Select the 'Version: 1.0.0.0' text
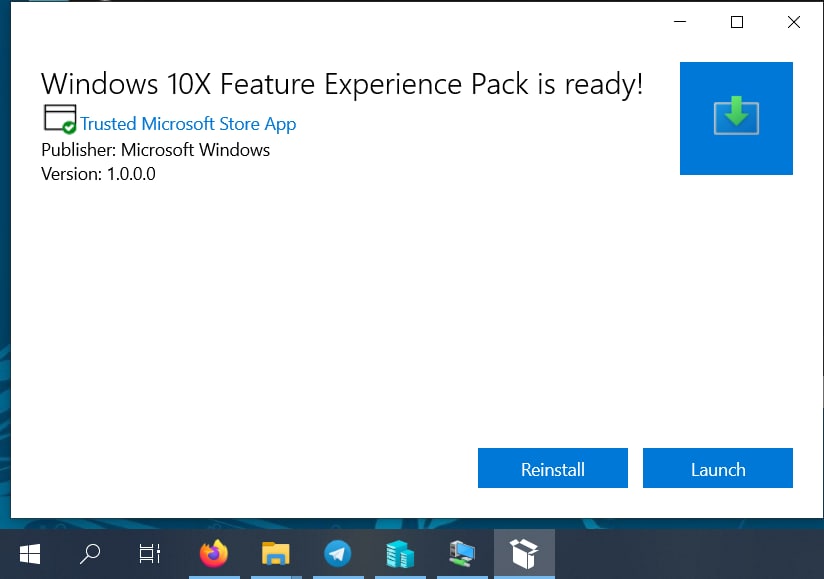824x579 pixels. [x=98, y=174]
